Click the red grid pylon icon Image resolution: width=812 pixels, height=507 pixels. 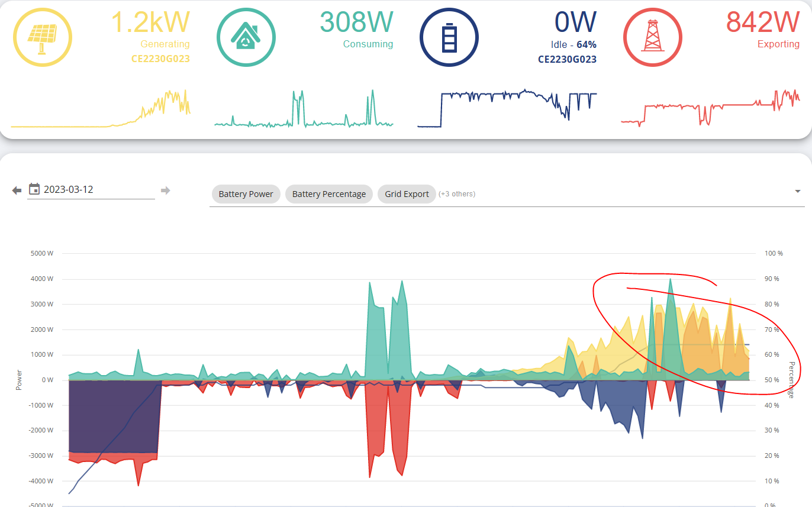[653, 37]
